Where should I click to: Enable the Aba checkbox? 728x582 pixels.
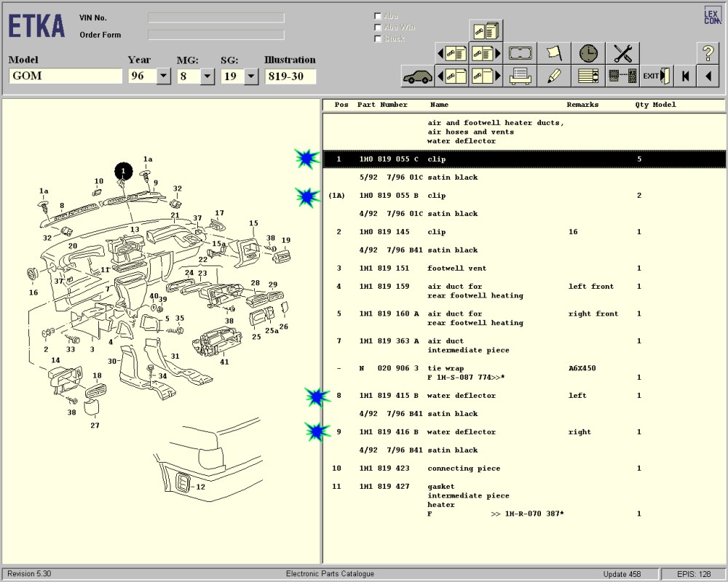click(x=377, y=16)
